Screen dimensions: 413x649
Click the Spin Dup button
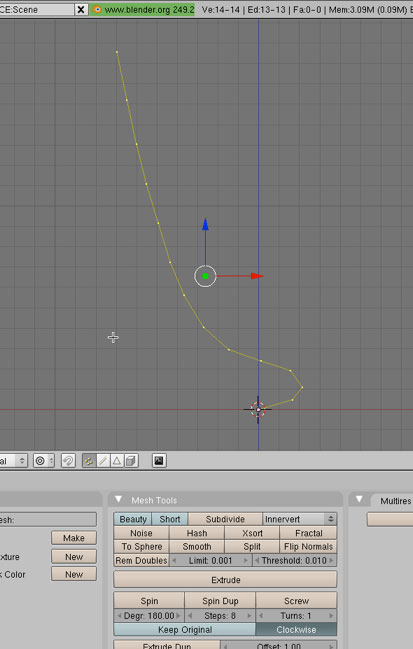click(x=220, y=601)
